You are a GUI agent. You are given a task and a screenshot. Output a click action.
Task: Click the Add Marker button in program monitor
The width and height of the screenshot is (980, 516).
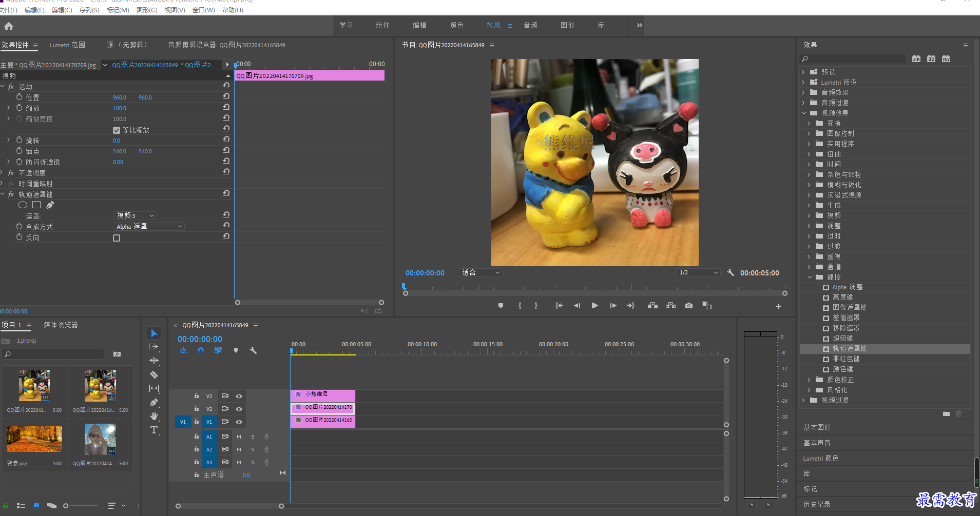click(501, 306)
